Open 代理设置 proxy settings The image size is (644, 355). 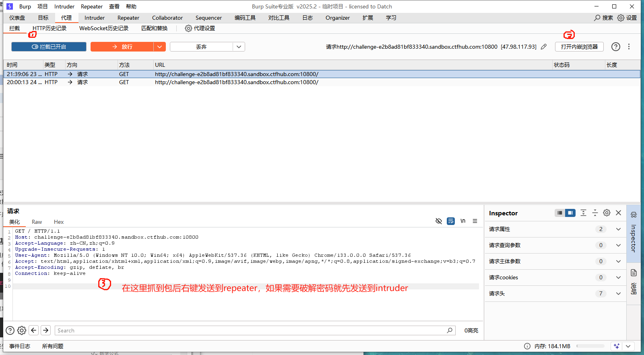coord(200,28)
